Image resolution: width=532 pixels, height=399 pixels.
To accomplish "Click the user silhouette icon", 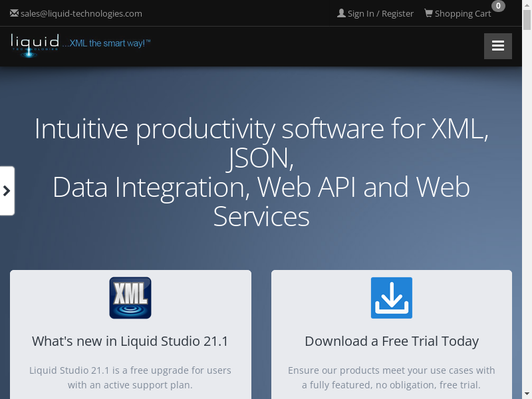I will point(341,13).
